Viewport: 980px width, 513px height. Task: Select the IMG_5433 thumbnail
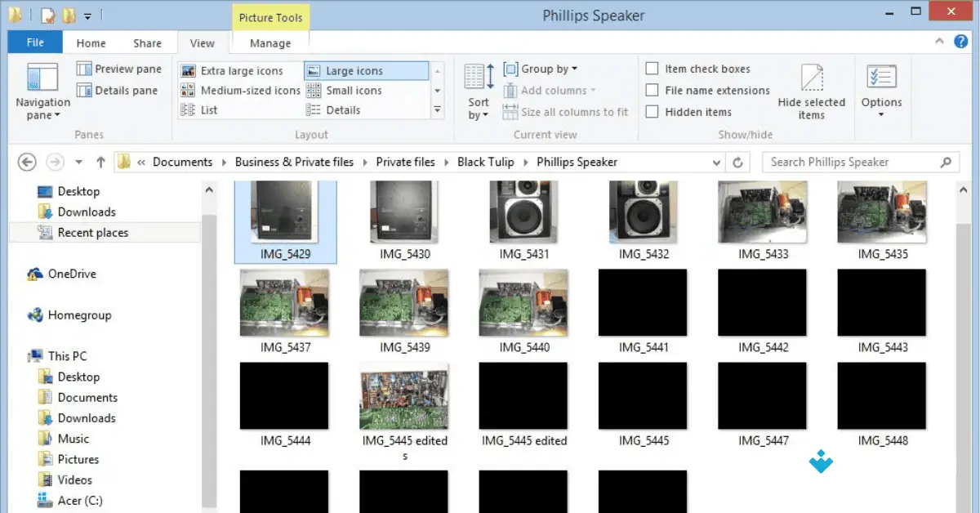click(762, 212)
